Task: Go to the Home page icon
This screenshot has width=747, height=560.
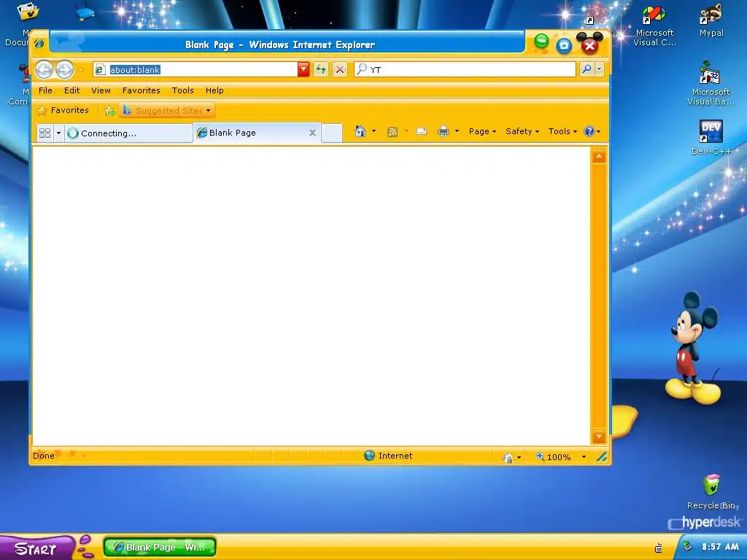Action: point(360,131)
